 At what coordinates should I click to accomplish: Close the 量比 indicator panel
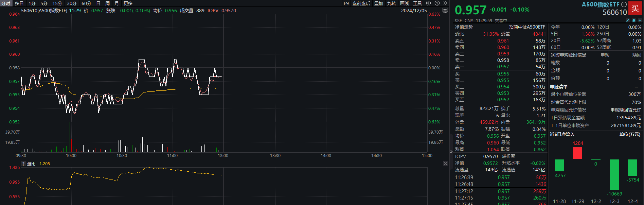(445, 164)
